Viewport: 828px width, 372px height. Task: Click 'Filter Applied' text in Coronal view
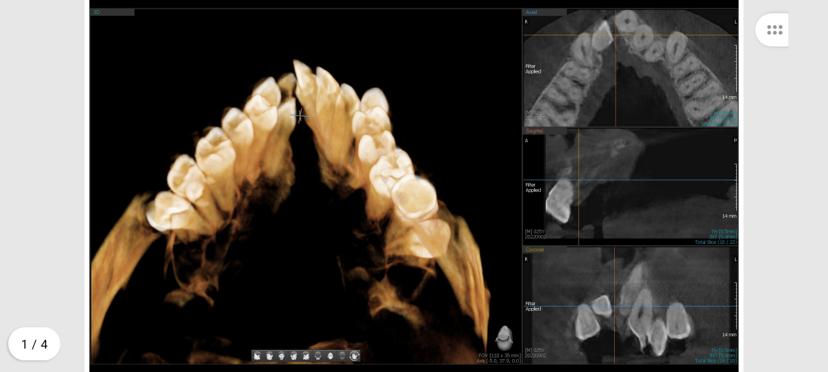click(533, 306)
